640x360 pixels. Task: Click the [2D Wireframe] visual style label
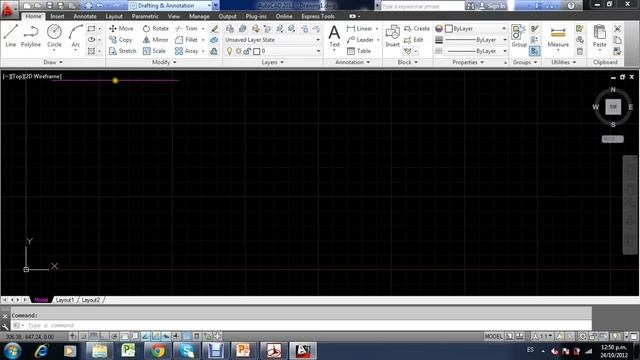coord(43,76)
